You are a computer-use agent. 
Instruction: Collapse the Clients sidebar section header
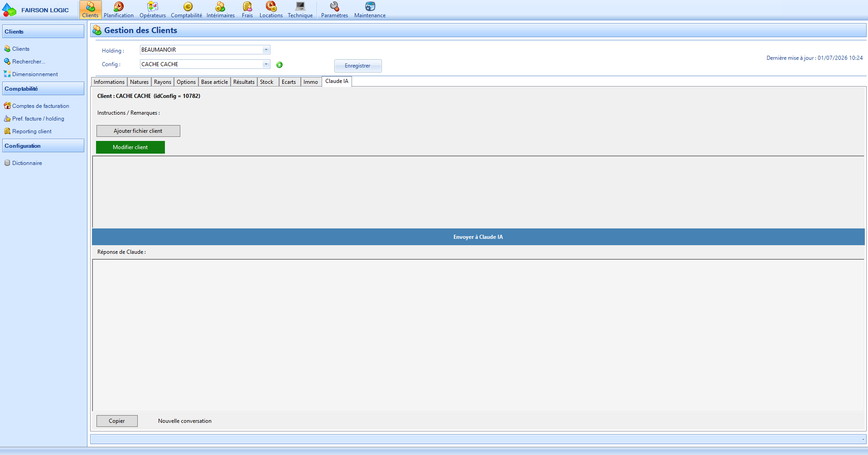(43, 31)
